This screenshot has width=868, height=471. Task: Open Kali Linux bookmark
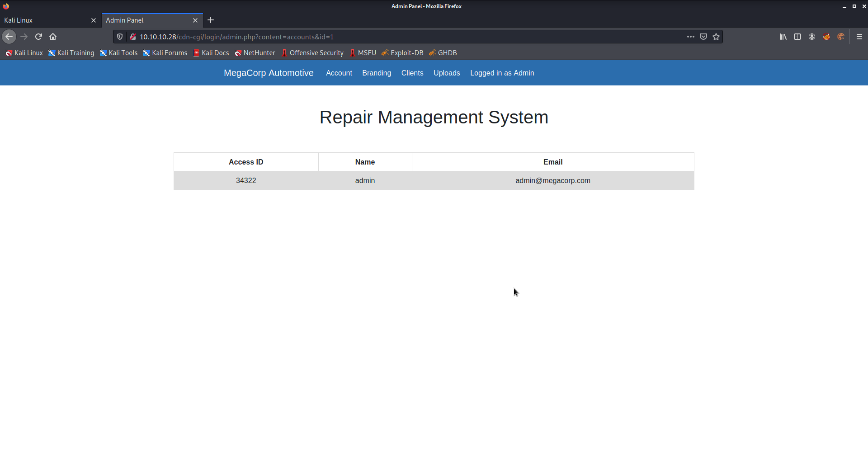pos(24,53)
